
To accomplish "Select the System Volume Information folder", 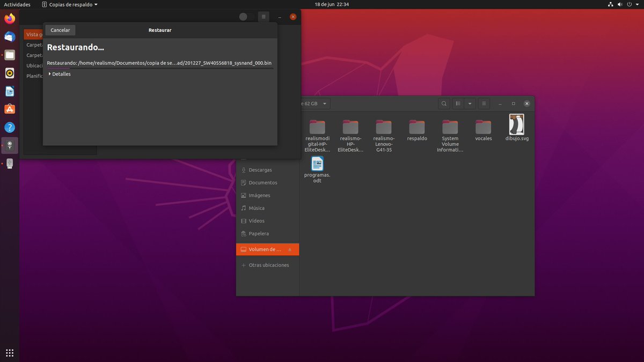I will [450, 136].
